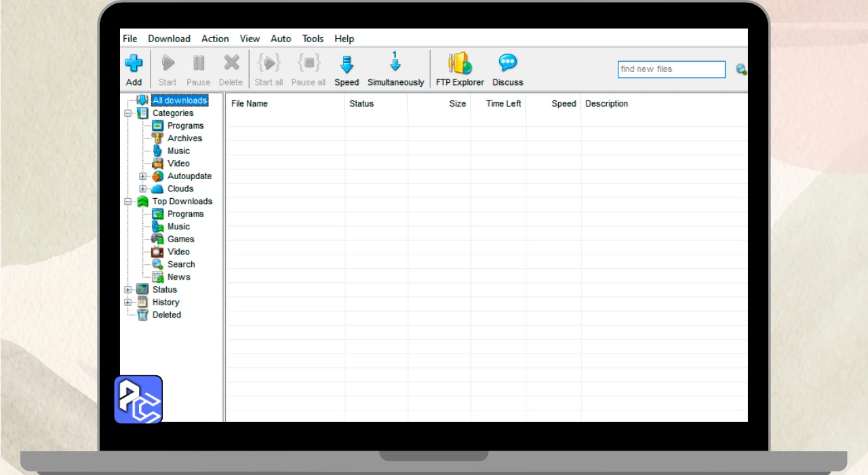Open Video under Categories
868x475 pixels.
pos(179,164)
